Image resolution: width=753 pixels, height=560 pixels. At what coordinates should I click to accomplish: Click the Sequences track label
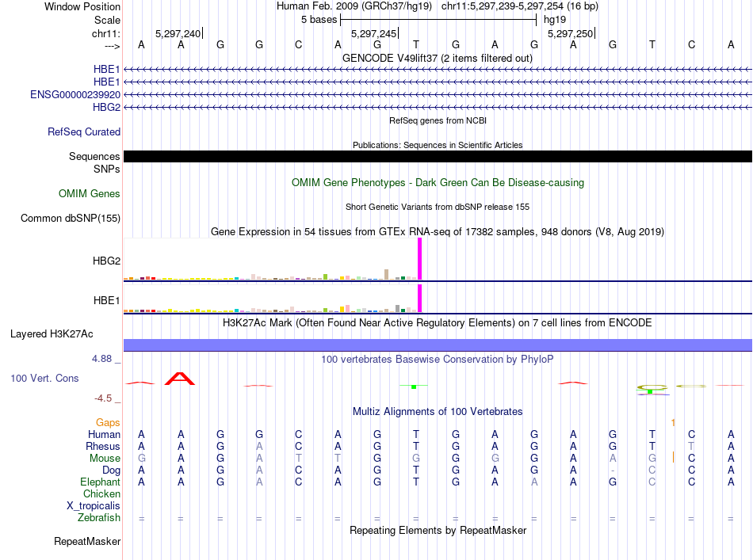pyautogui.click(x=94, y=156)
